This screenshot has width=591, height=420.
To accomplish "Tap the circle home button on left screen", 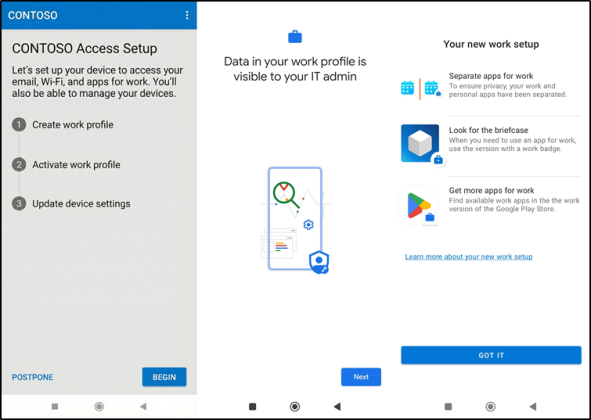I will point(99,406).
